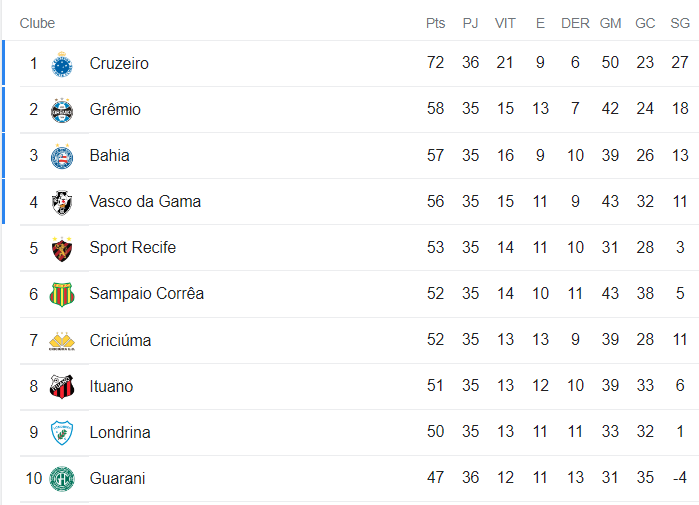Click the Ituano club crest icon
Image resolution: width=699 pixels, height=505 pixels.
(62, 387)
